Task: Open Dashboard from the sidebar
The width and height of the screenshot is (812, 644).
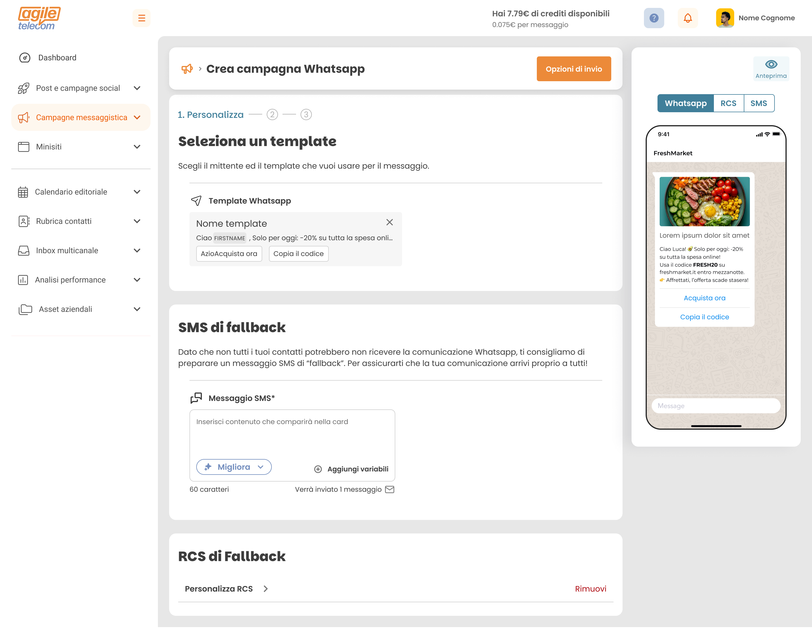Action: coord(57,58)
